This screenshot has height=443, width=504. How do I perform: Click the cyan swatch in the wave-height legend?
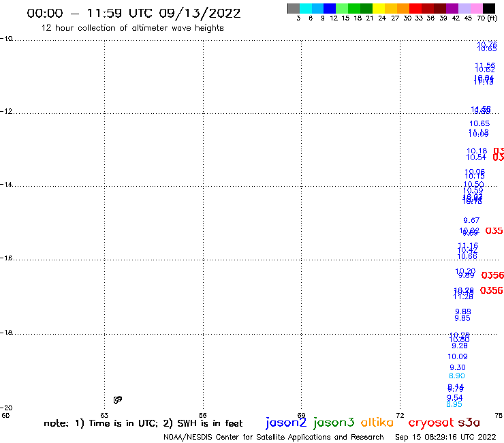point(306,8)
